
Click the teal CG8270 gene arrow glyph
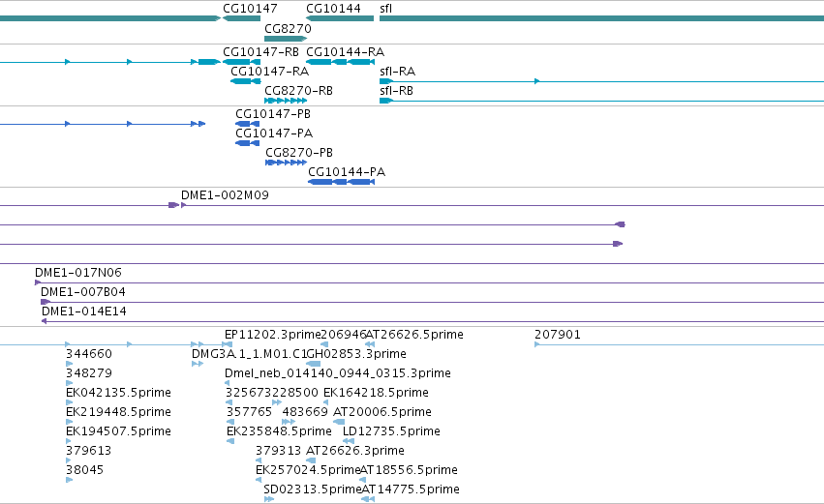[286, 39]
